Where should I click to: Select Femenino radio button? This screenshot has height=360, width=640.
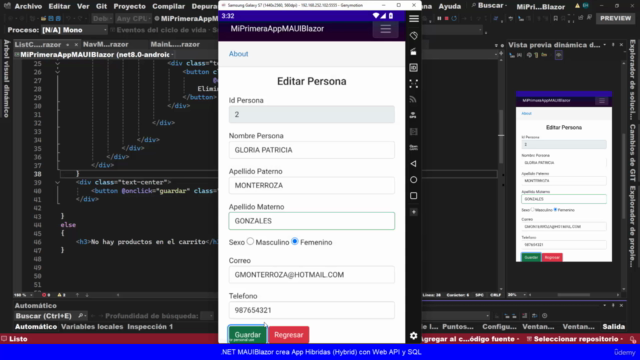295,242
